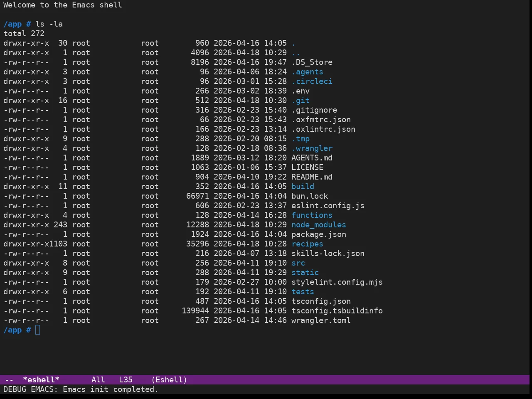Click the L35 line number indicator

click(126, 379)
